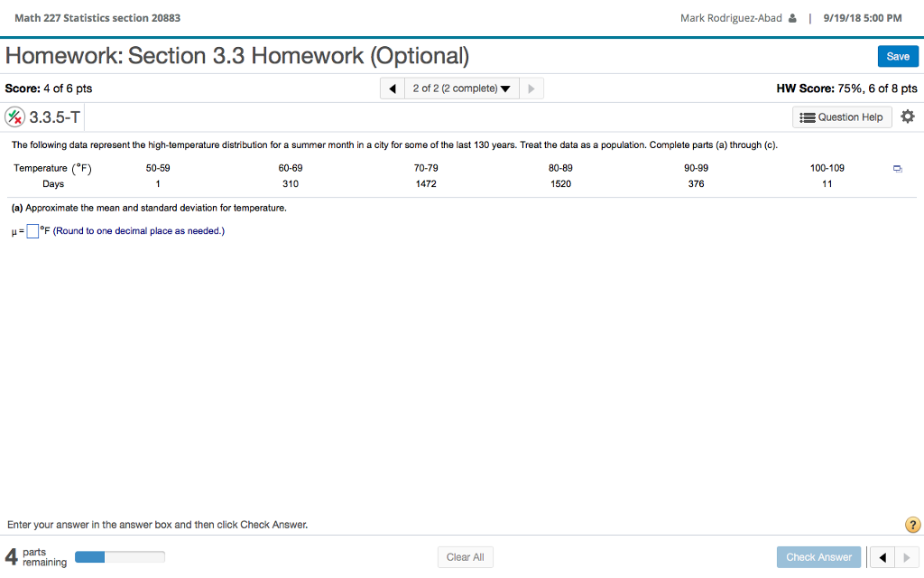Viewport: 924px width, 578px height.
Task: Click the Check Answer button
Action: pos(818,556)
